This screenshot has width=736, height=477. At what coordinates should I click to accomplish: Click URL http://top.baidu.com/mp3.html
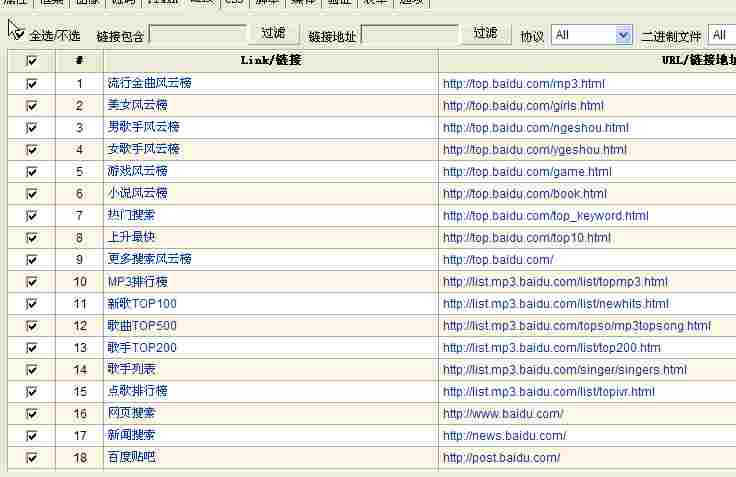[x=524, y=84]
